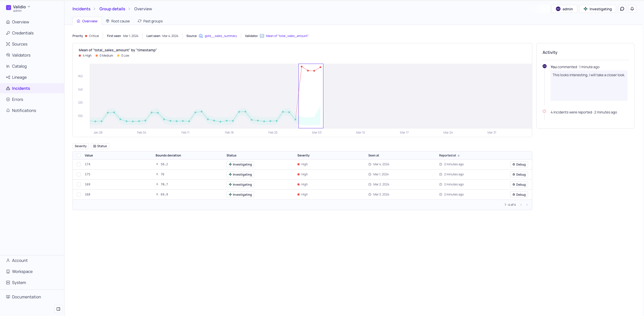The height and width of the screenshot is (316, 644).
Task: Switch to the Root cause tab
Action: pyautogui.click(x=118, y=21)
